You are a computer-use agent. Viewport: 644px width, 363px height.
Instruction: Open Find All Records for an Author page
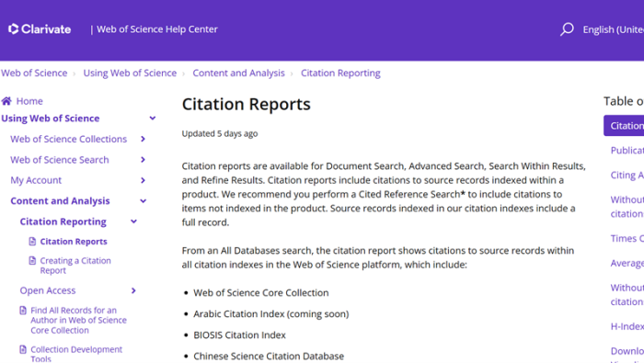coord(78,321)
